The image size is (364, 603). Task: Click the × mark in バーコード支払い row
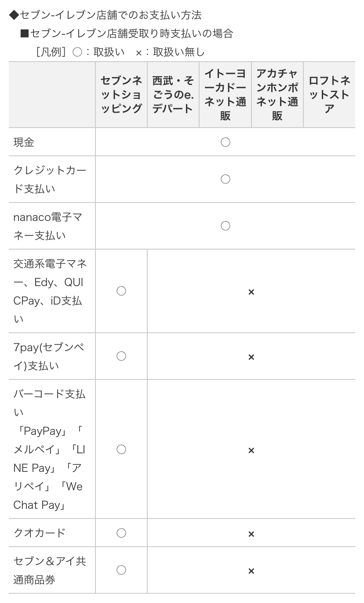pos(251,450)
